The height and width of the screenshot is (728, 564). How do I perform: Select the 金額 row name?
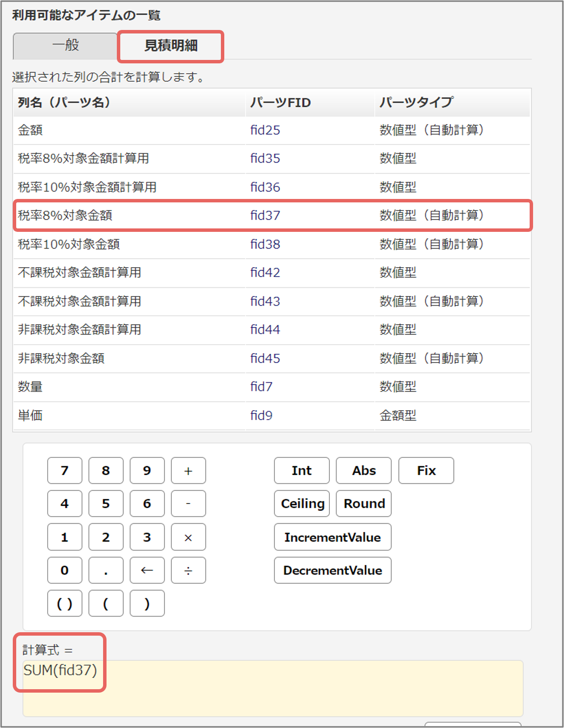click(x=30, y=130)
